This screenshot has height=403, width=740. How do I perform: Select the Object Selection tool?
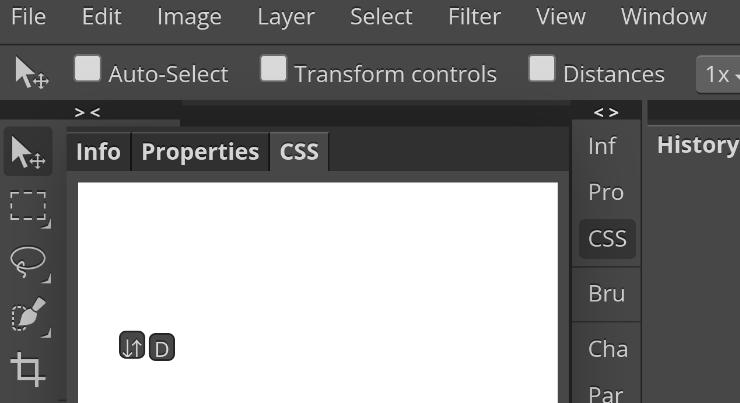click(28, 316)
